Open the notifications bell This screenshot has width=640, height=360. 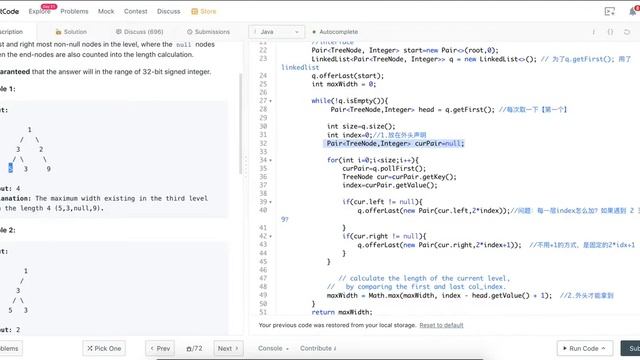click(633, 11)
